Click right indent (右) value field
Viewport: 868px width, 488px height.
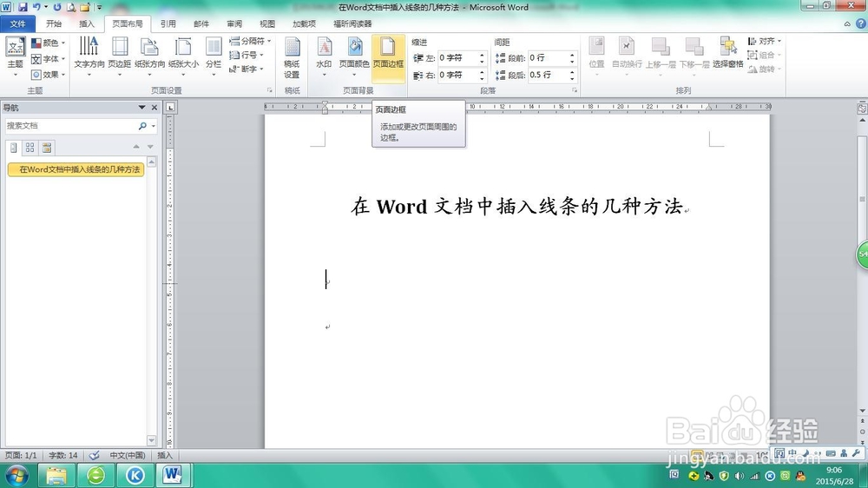click(x=457, y=75)
